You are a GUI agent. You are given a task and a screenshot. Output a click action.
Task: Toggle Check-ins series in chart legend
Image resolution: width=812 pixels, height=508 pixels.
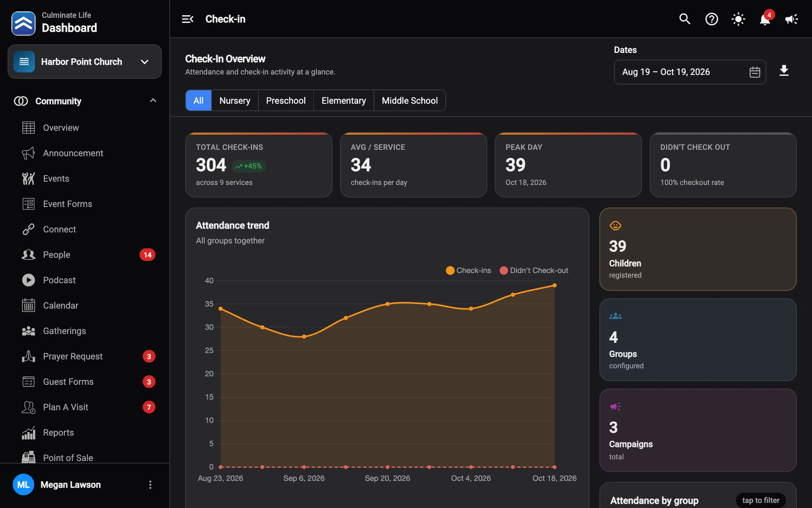point(469,271)
